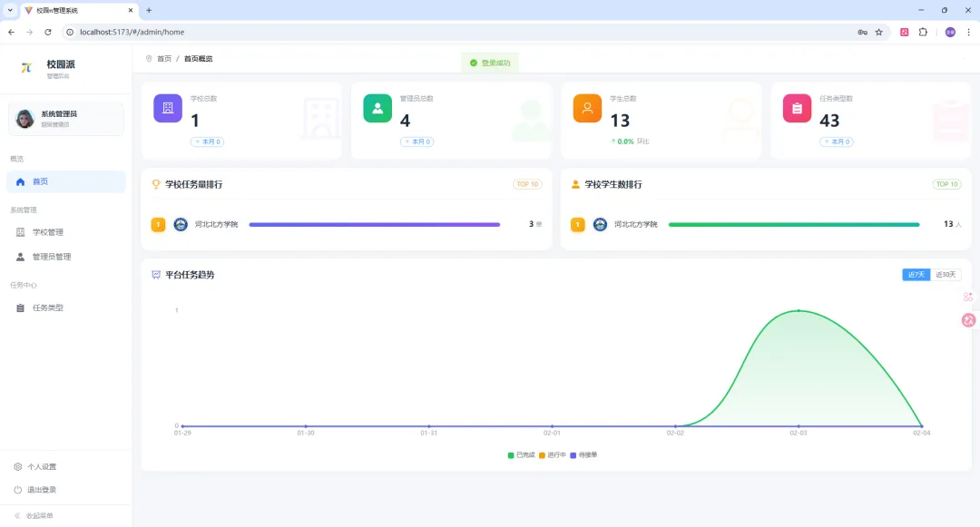Open the tab search dropdown arrow
The height and width of the screenshot is (527, 980).
10,10
